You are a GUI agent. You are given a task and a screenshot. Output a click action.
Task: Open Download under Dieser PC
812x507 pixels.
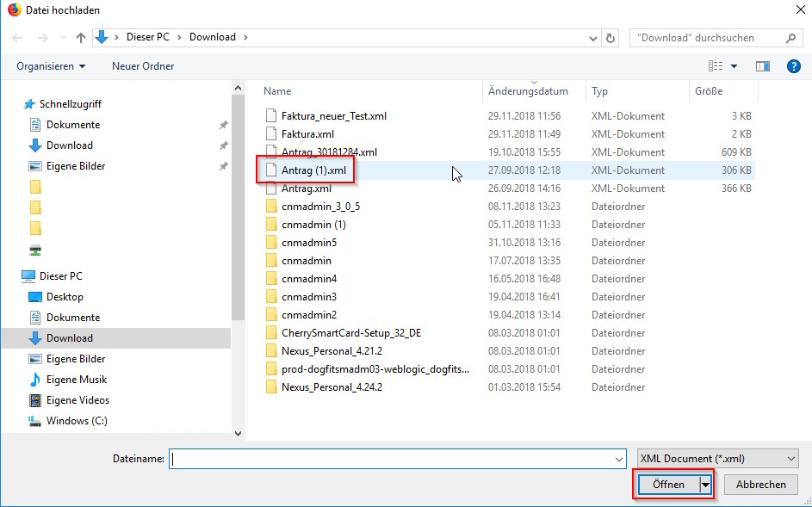(x=70, y=338)
